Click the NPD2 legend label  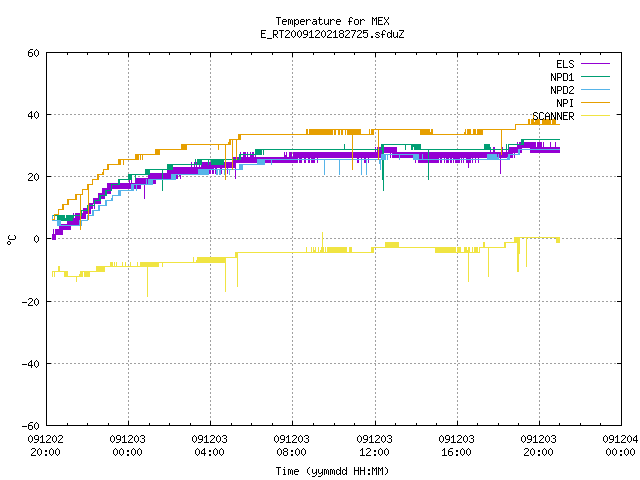pos(562,90)
